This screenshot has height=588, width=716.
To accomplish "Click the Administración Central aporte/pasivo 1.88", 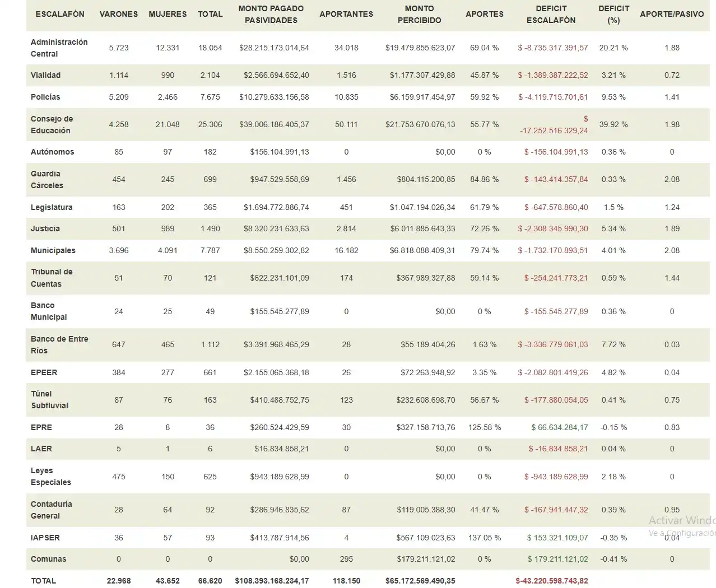I will point(672,48).
